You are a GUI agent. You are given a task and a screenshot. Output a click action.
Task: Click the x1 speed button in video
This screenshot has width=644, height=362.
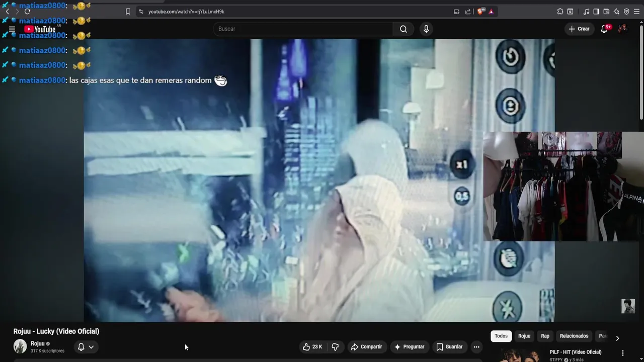(462, 164)
